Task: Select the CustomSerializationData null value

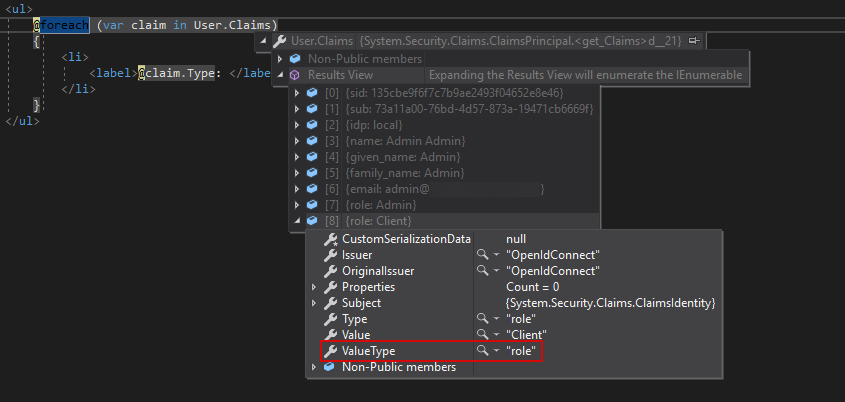Action: tap(516, 239)
